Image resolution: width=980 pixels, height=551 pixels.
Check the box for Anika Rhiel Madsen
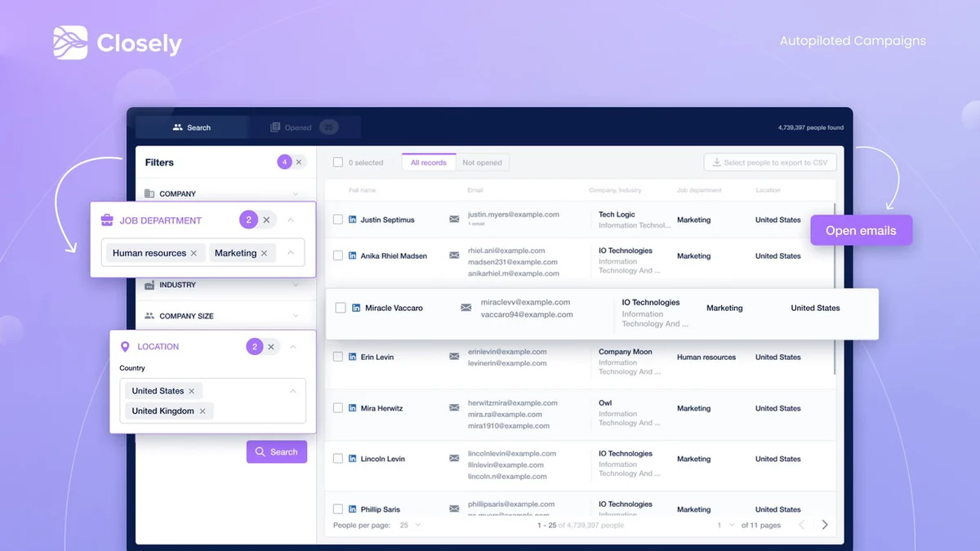point(338,256)
